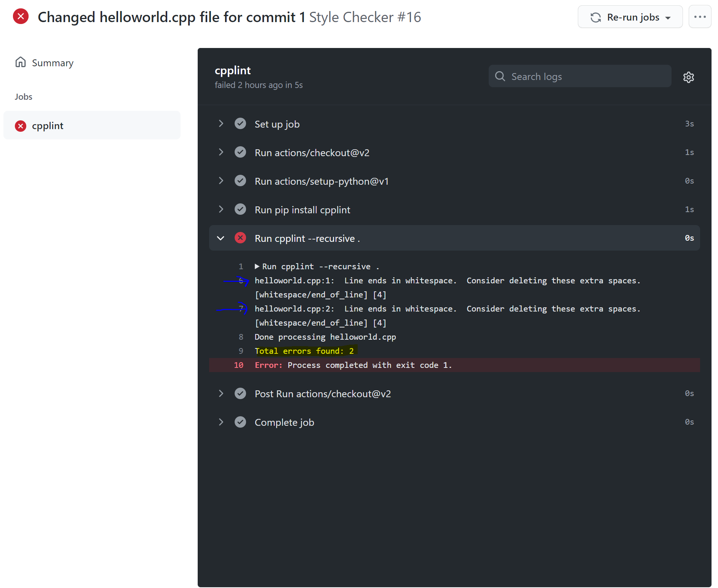Click the Summary home icon in sidebar
The height and width of the screenshot is (588, 718).
[20, 62]
